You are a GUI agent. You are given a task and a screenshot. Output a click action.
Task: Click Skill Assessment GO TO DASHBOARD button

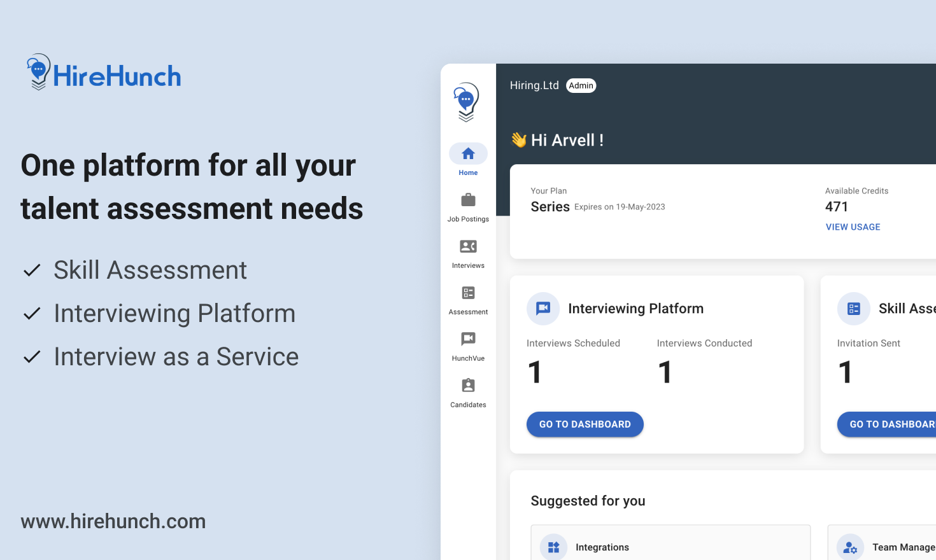coord(886,424)
